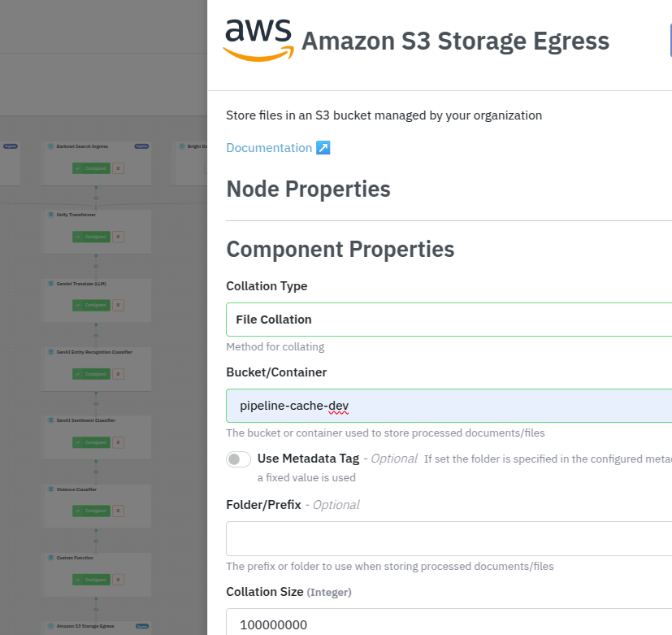Screen dimensions: 672x635
Task: Click the AWS logo in panel header
Action: (258, 39)
